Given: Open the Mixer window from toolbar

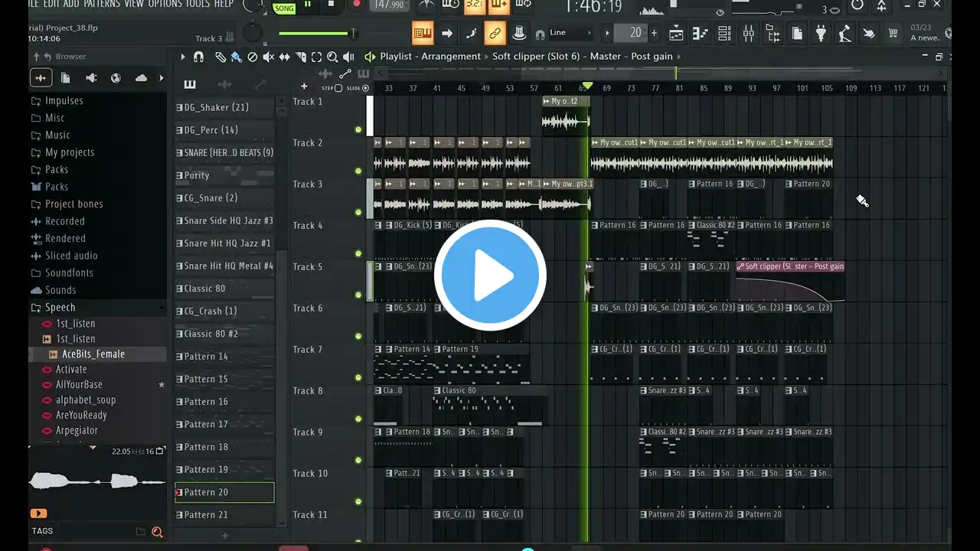Looking at the screenshot, I should pyautogui.click(x=748, y=33).
